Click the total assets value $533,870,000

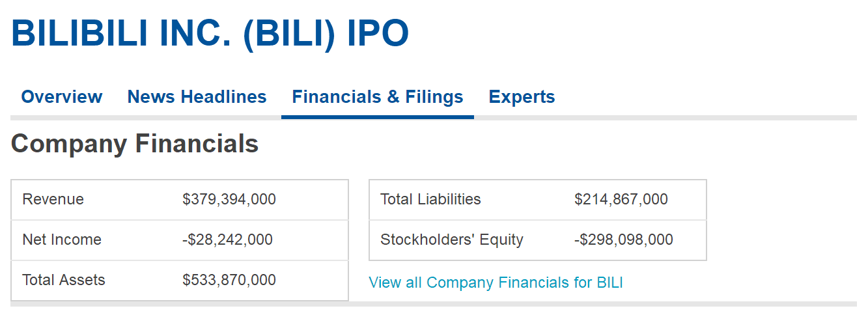coord(229,280)
